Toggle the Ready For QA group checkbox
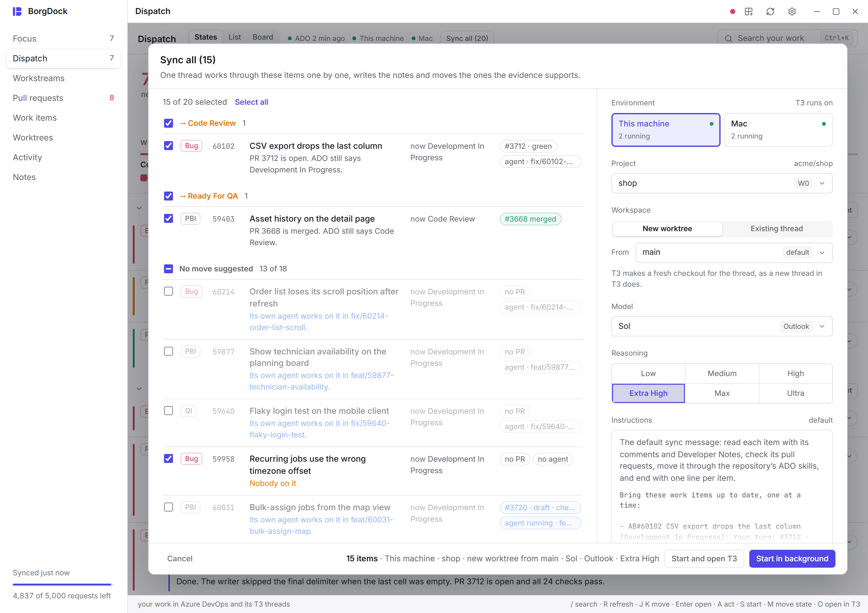 click(168, 196)
